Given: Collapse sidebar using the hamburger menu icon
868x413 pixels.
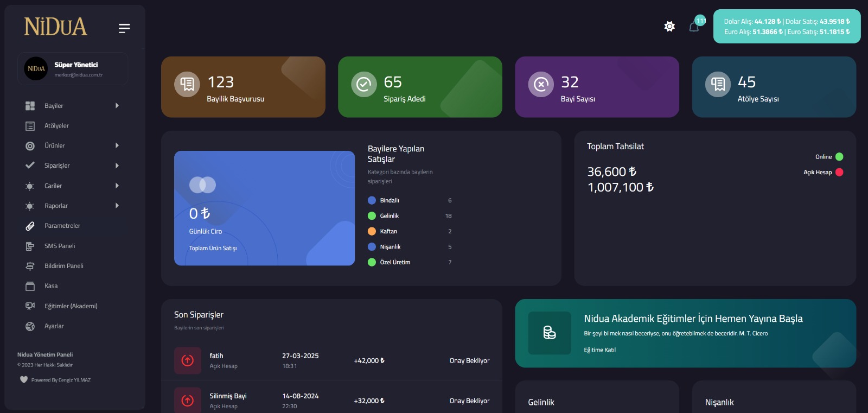Looking at the screenshot, I should pyautogui.click(x=124, y=28).
